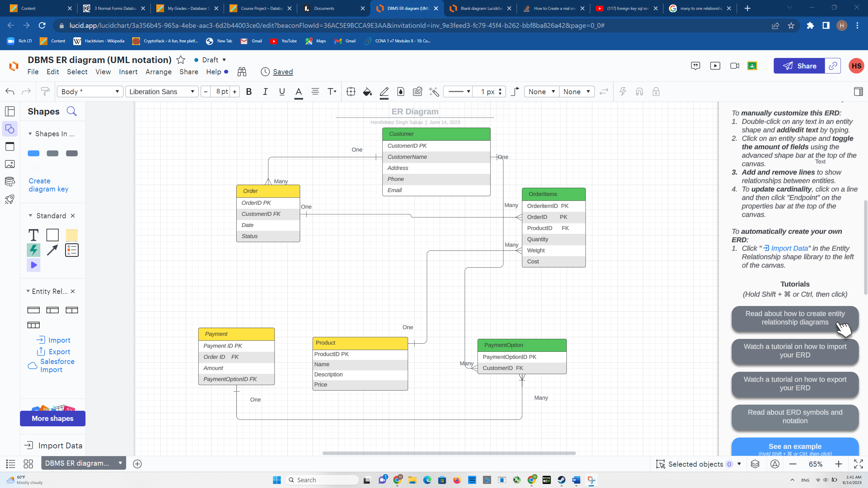
Task: Click the rocket marketplace icon in the sidebar
Action: (10, 199)
